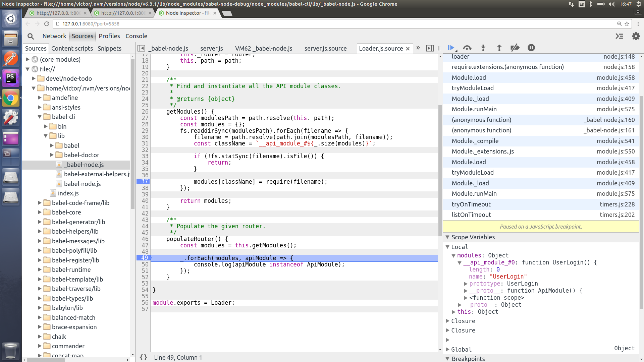Toggle pause on exceptions button
This screenshot has width=644, height=362.
(x=531, y=48)
